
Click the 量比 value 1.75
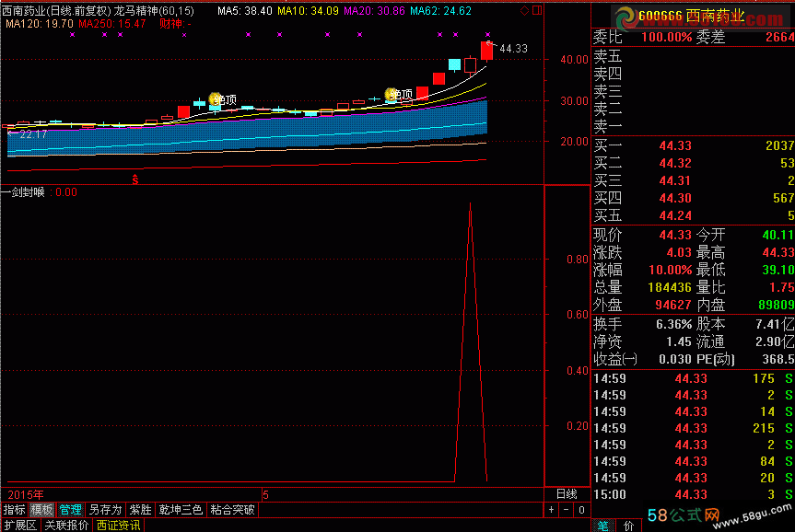tap(781, 288)
